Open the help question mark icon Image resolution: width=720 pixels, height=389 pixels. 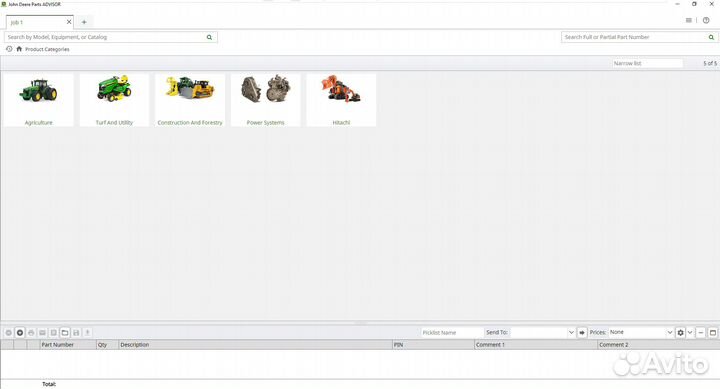[x=706, y=20]
